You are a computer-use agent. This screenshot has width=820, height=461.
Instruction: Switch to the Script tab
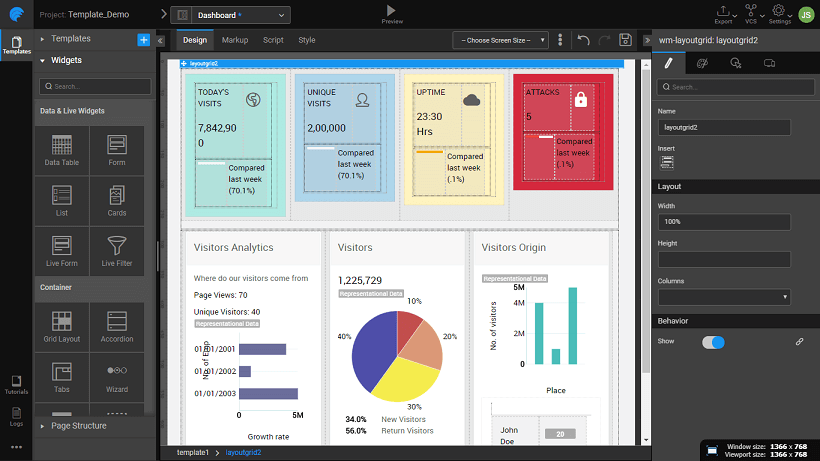pos(273,40)
